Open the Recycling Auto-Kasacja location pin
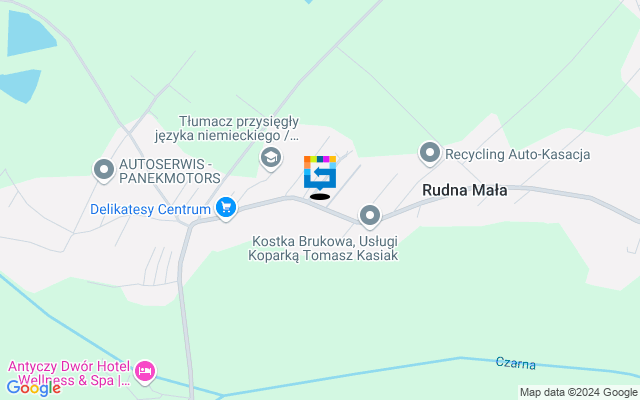 click(x=430, y=154)
